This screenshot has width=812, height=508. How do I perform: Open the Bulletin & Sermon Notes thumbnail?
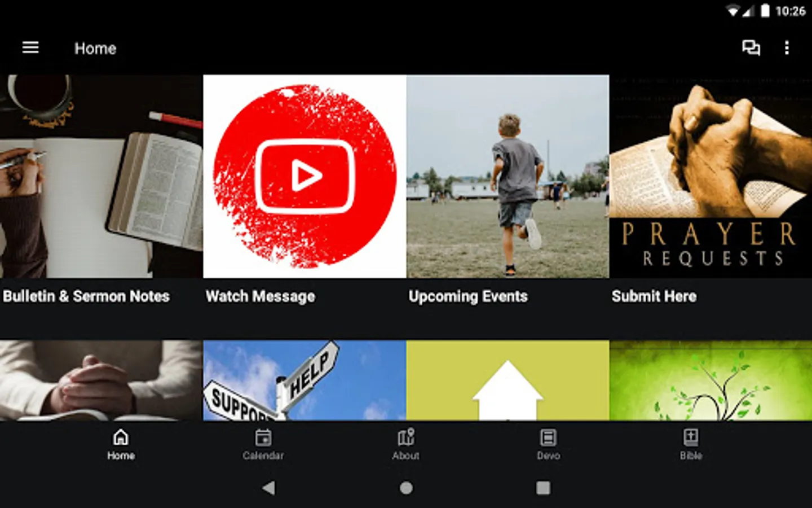101,176
